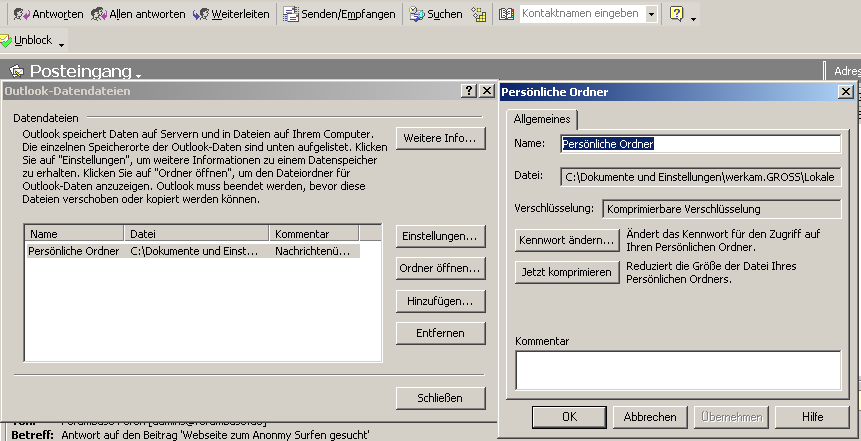Image resolution: width=861 pixels, height=441 pixels.
Task: Click the organize icon next to Suchen
Action: click(x=479, y=15)
